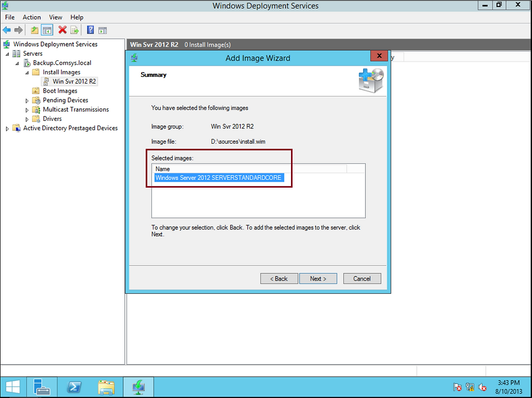Click Next to add selected images
The image size is (532, 398).
(x=318, y=279)
